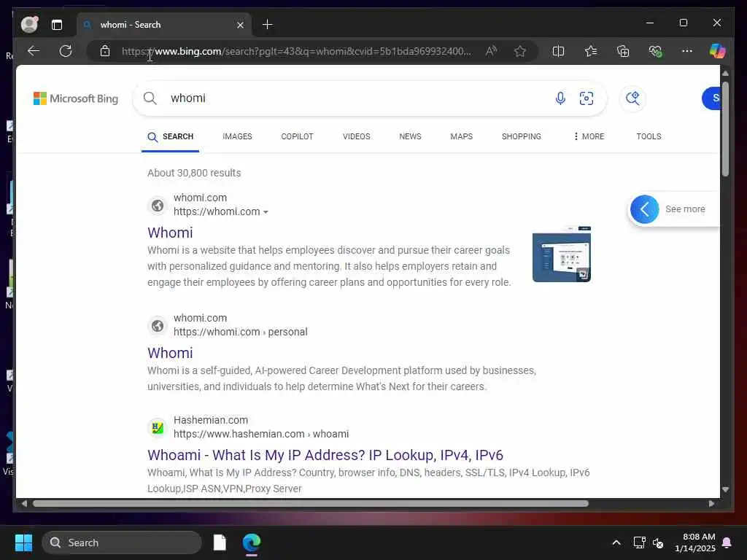Image resolution: width=747 pixels, height=560 pixels.
Task: Open the Edge profile avatar
Action: 29,24
